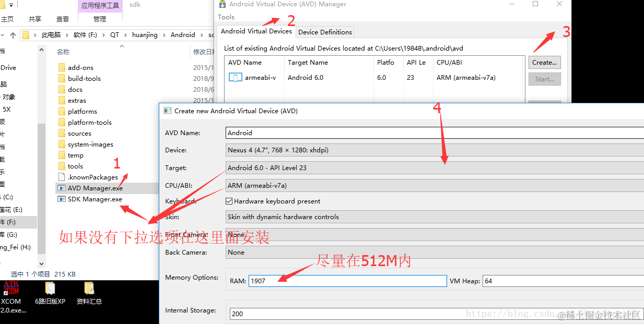The height and width of the screenshot is (324, 644).
Task: Open the Tools menu in AVD Manager
Action: pyautogui.click(x=226, y=17)
